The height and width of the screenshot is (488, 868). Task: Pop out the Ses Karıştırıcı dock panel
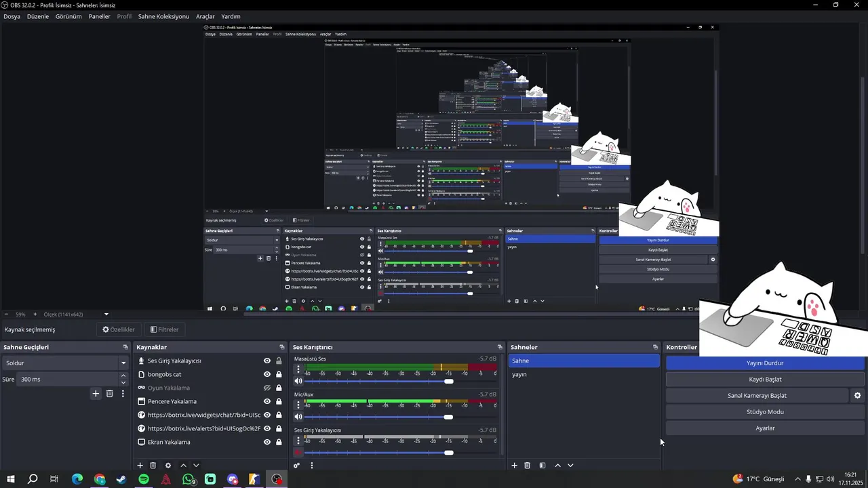pos(500,347)
